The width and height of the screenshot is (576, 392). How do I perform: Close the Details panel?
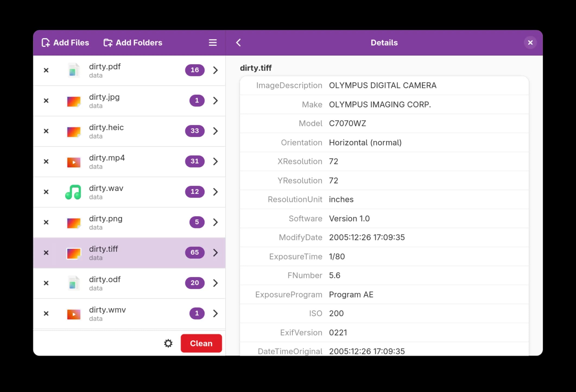530,43
